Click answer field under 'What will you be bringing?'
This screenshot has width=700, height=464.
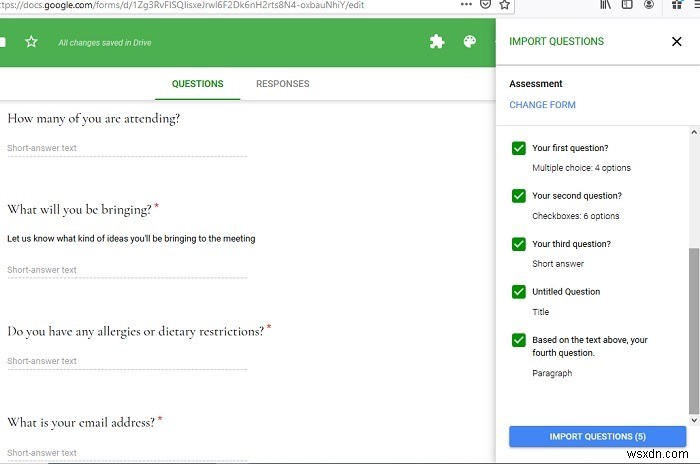pos(127,271)
